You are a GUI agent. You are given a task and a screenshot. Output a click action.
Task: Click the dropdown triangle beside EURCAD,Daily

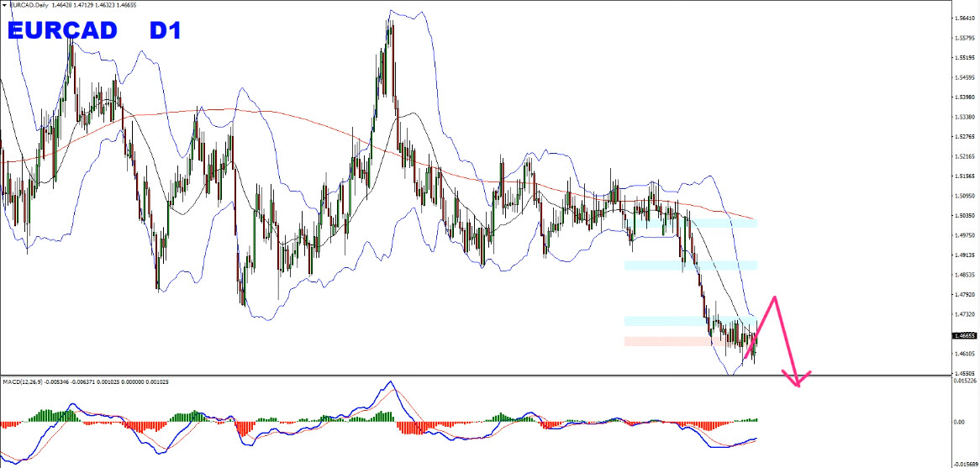tap(4, 4)
